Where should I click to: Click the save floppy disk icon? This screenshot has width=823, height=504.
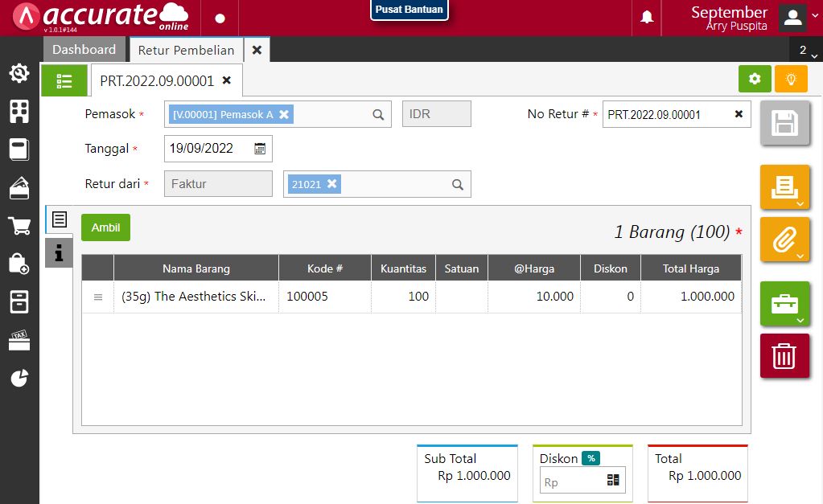(784, 121)
